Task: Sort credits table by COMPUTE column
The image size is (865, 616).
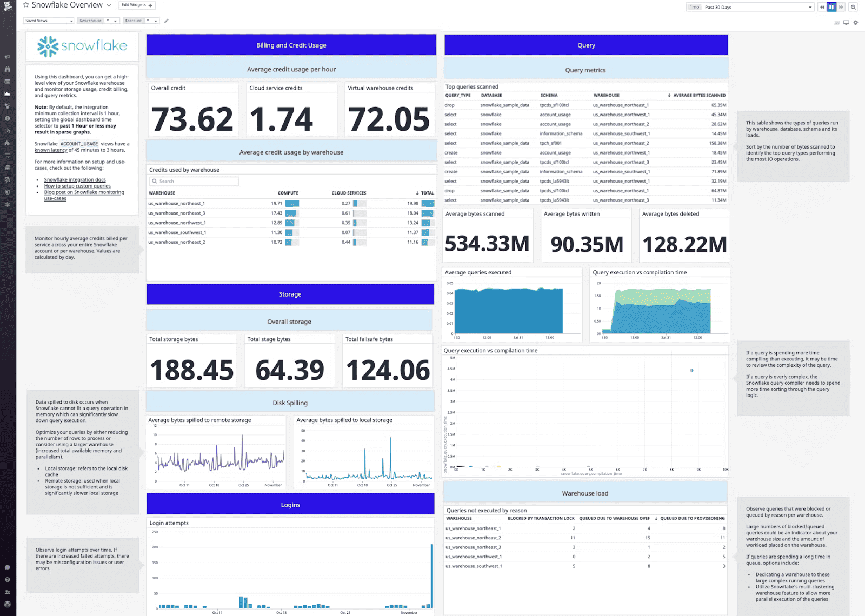Action: pyautogui.click(x=288, y=193)
